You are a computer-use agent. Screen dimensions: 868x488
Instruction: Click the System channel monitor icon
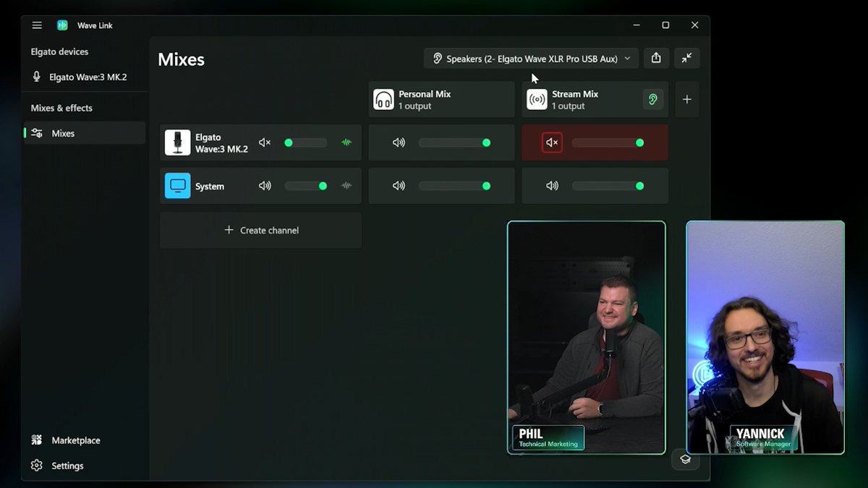[177, 186]
